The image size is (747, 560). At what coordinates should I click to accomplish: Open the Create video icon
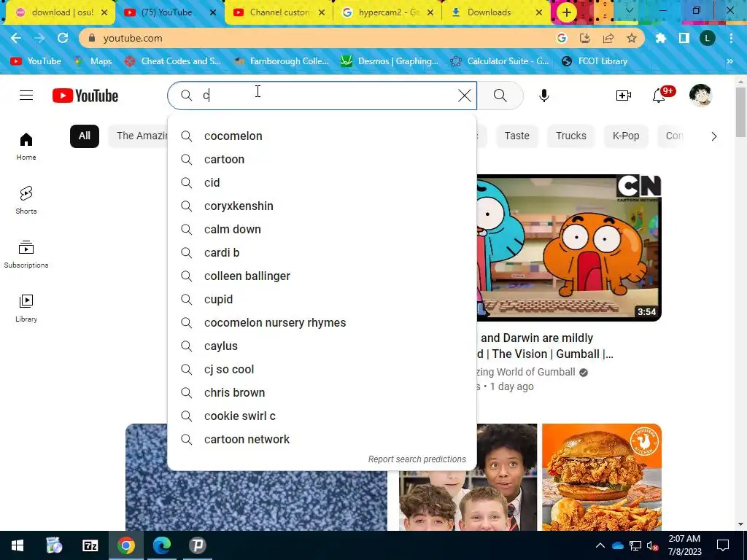[623, 96]
